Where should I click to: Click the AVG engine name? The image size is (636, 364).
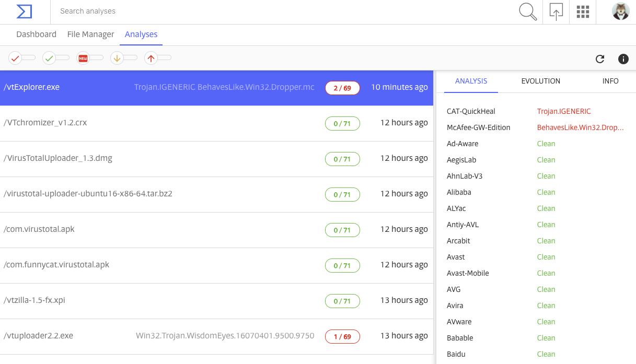(x=454, y=289)
